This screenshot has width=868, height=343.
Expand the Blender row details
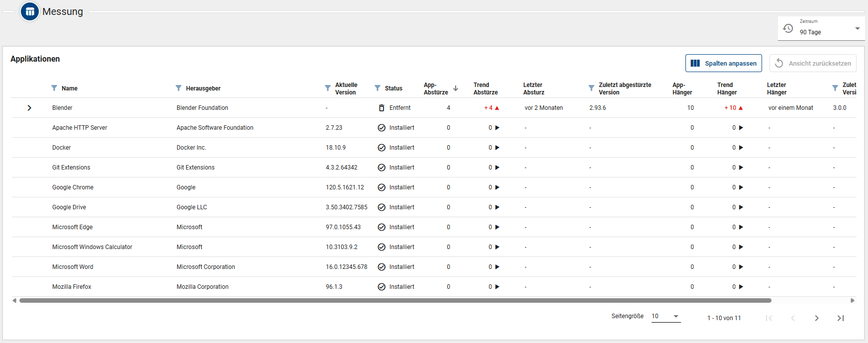(29, 108)
